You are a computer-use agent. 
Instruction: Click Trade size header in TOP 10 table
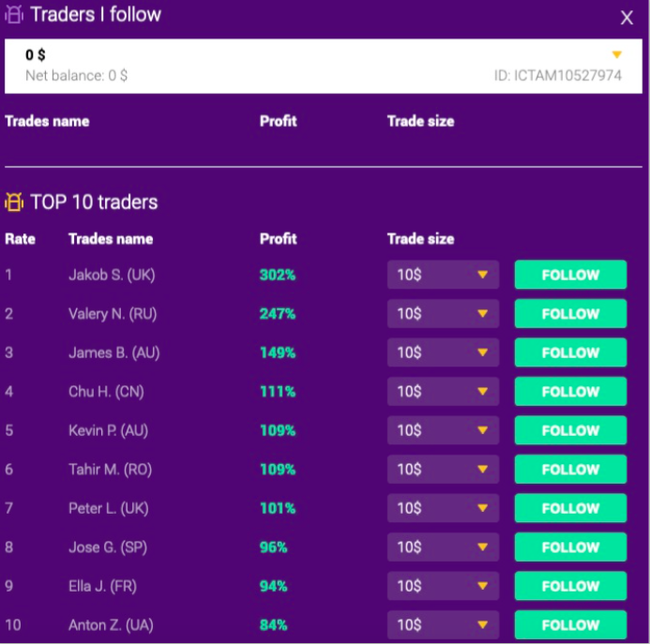click(421, 239)
